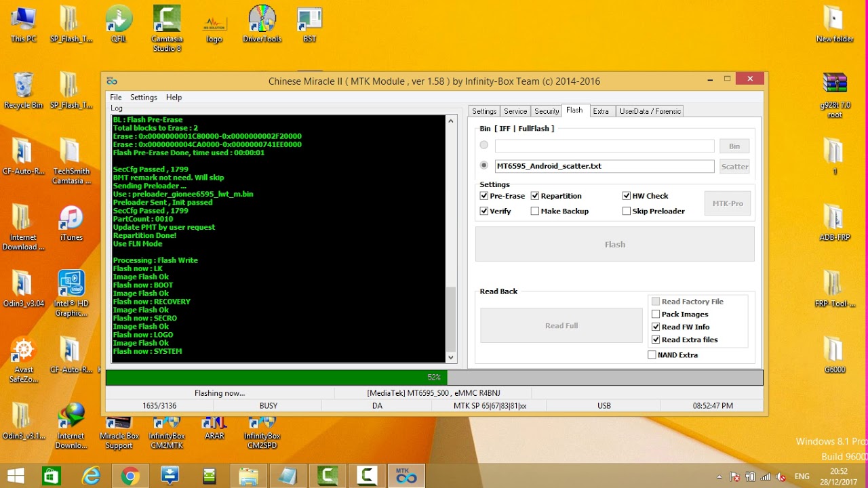Click the ENG input language indicator

click(x=802, y=477)
